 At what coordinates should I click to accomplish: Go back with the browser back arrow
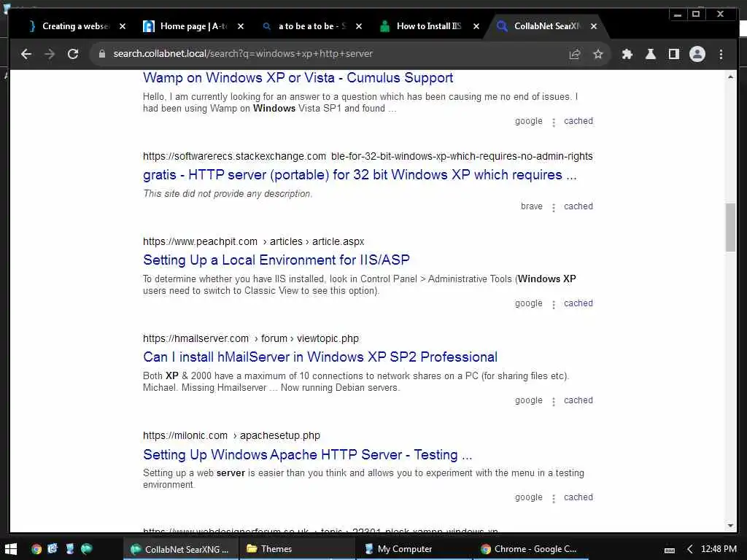tap(26, 54)
